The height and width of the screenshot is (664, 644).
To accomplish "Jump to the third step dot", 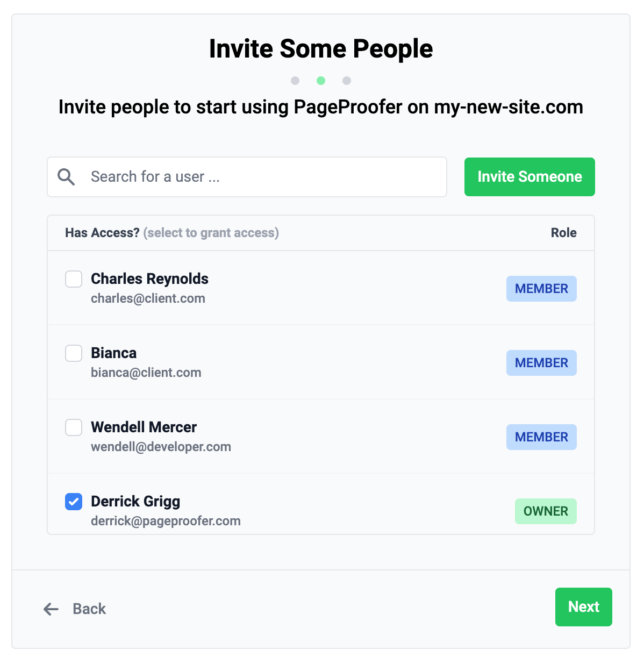I will 347,81.
